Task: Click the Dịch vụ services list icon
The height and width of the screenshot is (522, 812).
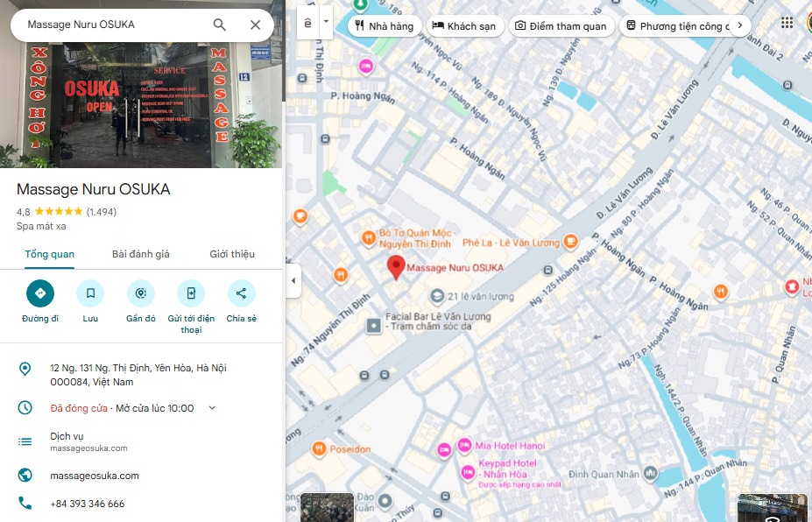Action: 25,441
